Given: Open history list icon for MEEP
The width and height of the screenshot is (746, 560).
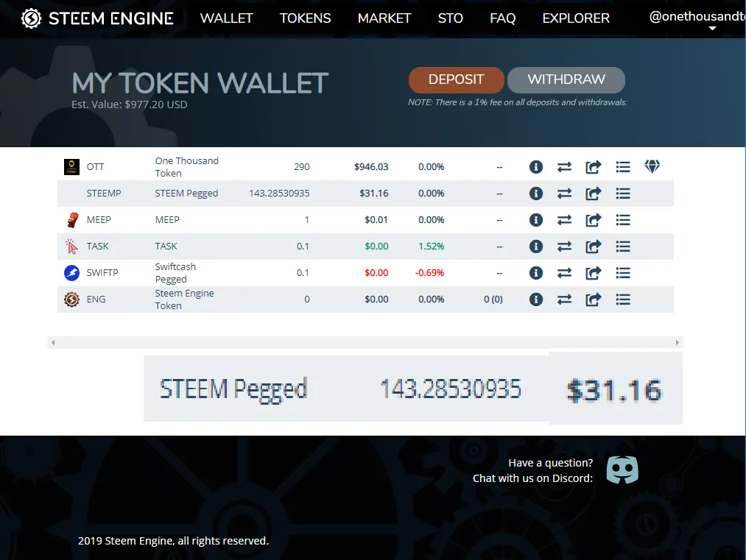Looking at the screenshot, I should coord(623,220).
